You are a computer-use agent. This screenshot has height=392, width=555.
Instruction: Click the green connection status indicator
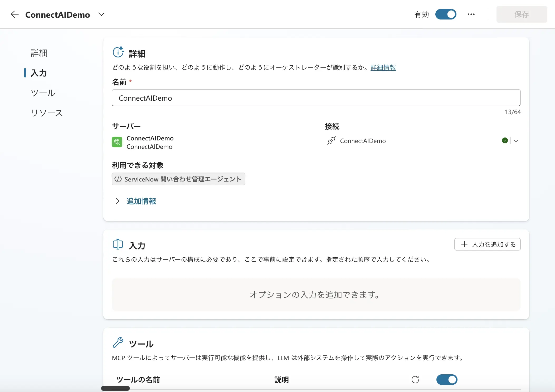click(x=505, y=140)
